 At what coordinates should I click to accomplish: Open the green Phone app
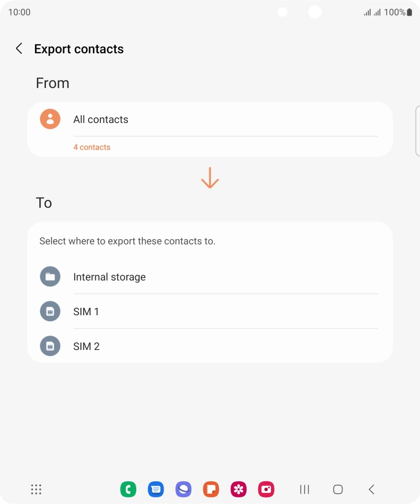click(128, 489)
